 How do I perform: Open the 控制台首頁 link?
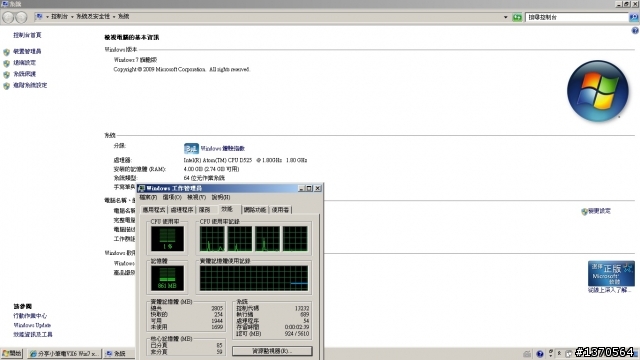tap(27, 35)
